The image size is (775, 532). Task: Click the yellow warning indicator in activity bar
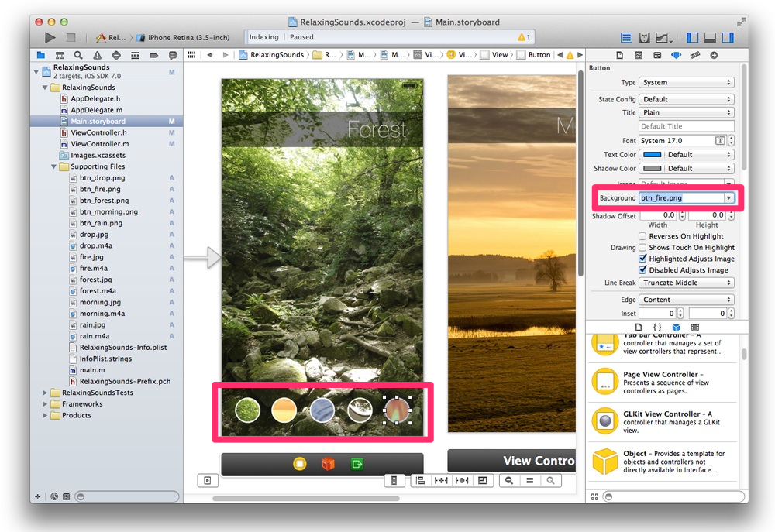[x=524, y=37]
